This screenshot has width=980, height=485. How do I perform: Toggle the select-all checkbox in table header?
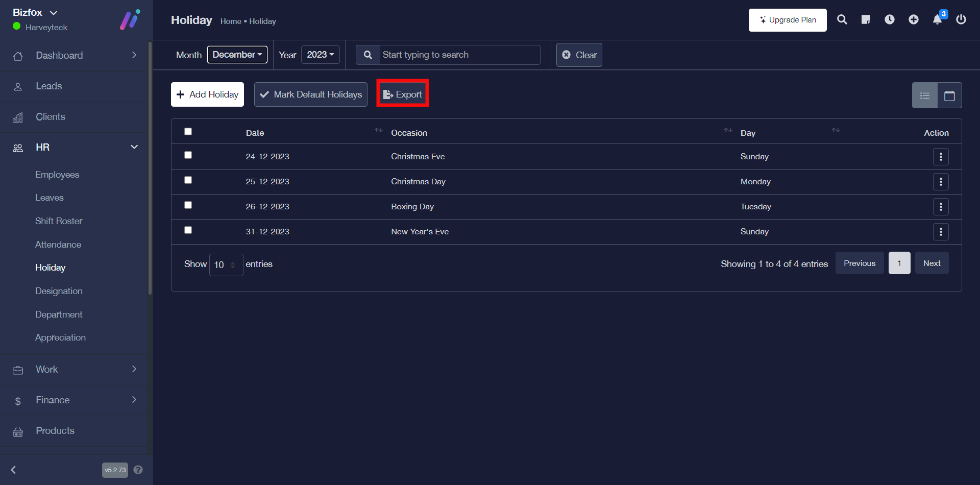click(x=188, y=132)
